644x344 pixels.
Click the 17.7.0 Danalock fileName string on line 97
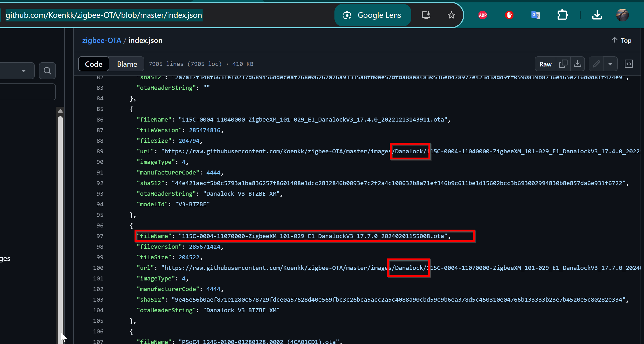(313, 236)
